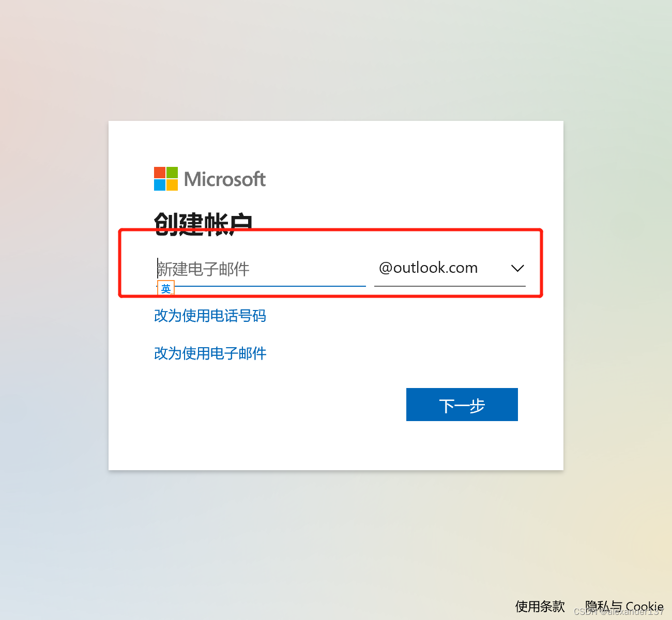Screen dimensions: 672x620
Task: Click the 英 input method indicator
Action: coord(166,288)
